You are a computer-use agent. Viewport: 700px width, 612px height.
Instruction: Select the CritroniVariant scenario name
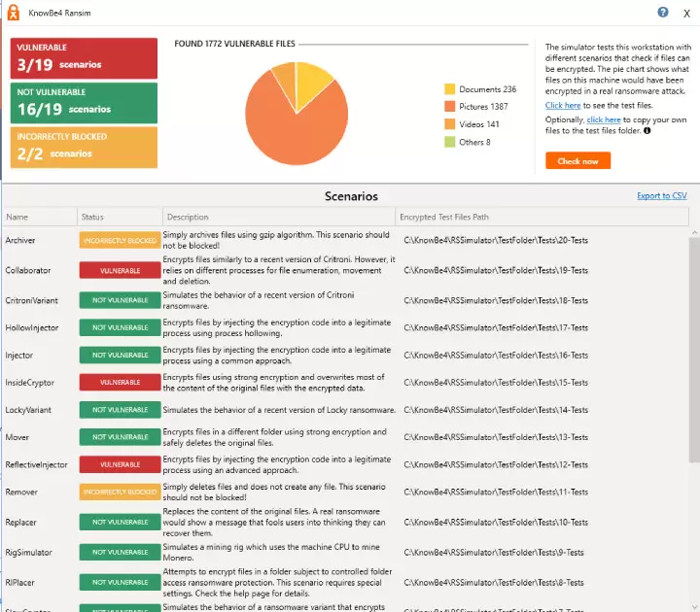(31, 300)
